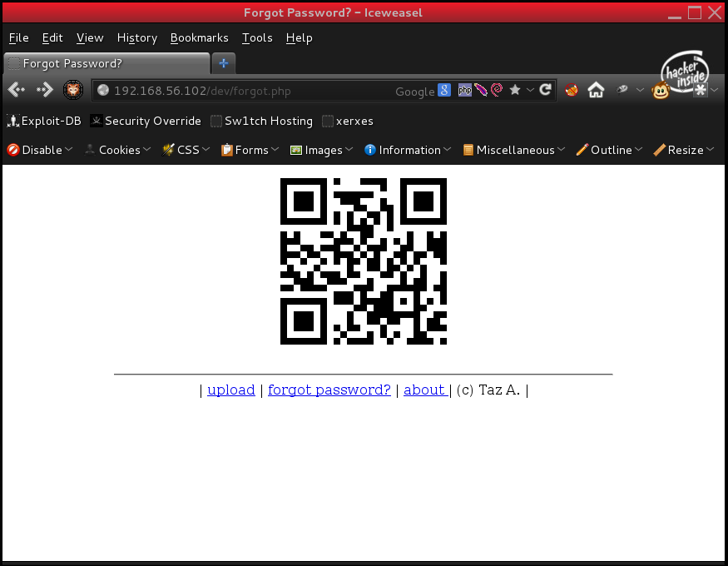Open the Help menu
Screen dimensions: 728x566
299,38
